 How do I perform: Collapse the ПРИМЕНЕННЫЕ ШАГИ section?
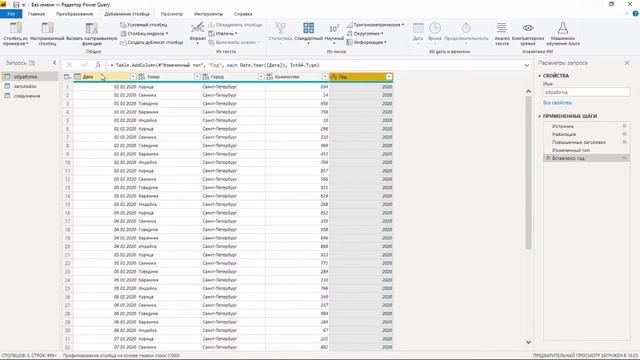coord(540,116)
